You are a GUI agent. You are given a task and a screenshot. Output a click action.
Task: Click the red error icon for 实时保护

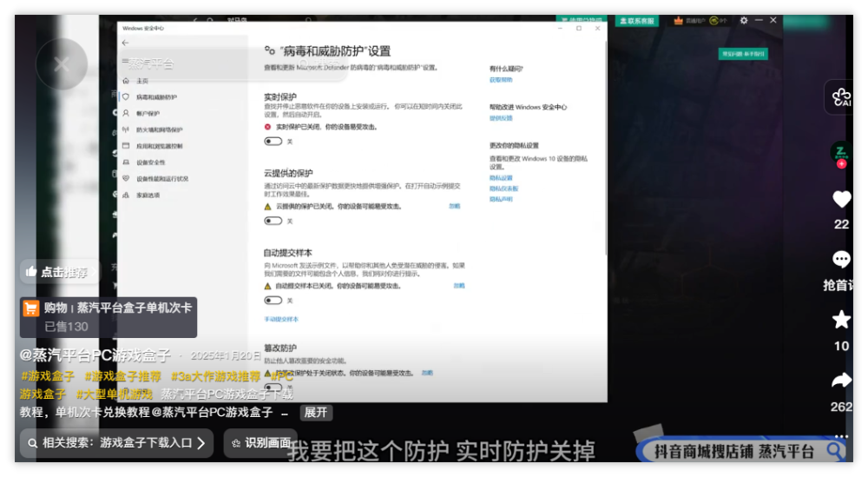[268, 127]
